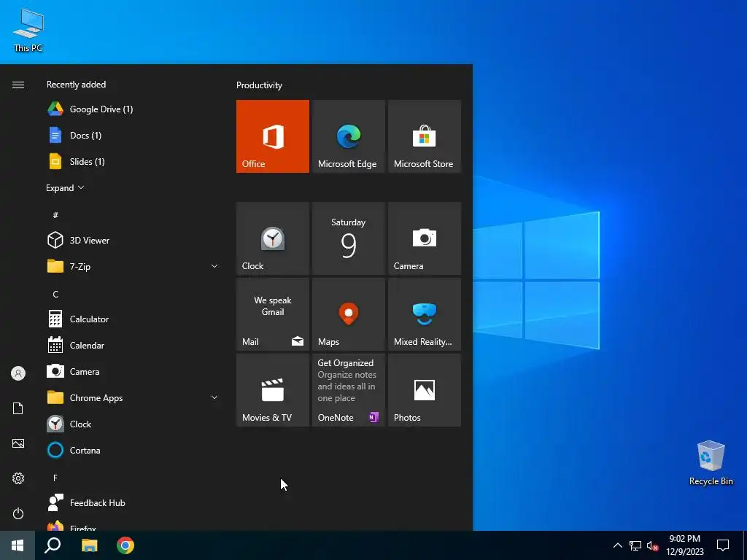Open Microsoft Store tile
Screen dimensions: 747x560
425,136
